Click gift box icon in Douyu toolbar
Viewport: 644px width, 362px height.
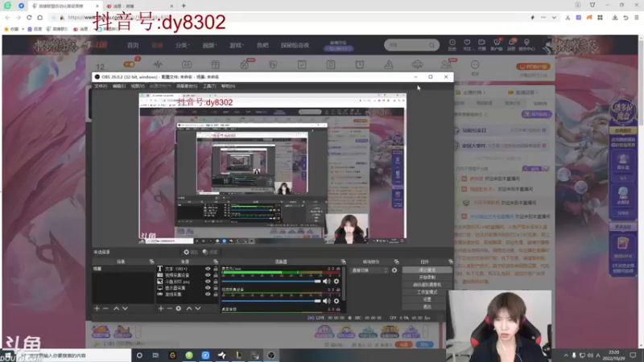click(215, 64)
